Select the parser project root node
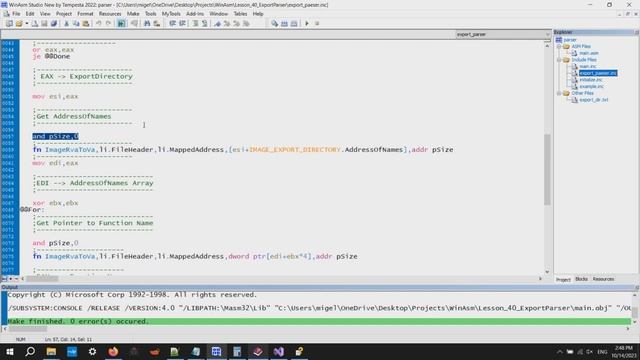Viewport: 640px width, 360px height. pos(570,40)
